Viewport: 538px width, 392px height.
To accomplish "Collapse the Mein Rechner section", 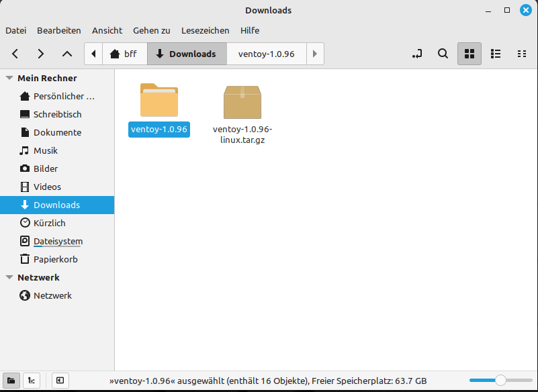I will (x=9, y=78).
